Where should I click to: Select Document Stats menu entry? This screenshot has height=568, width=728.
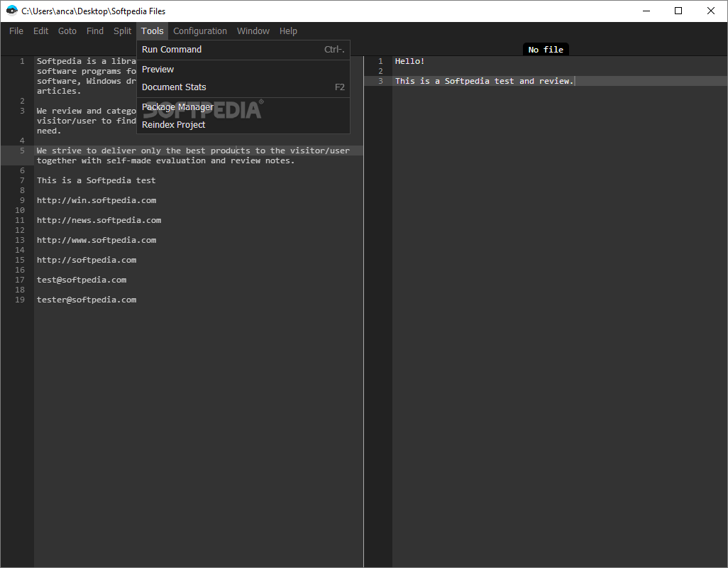[243, 87]
